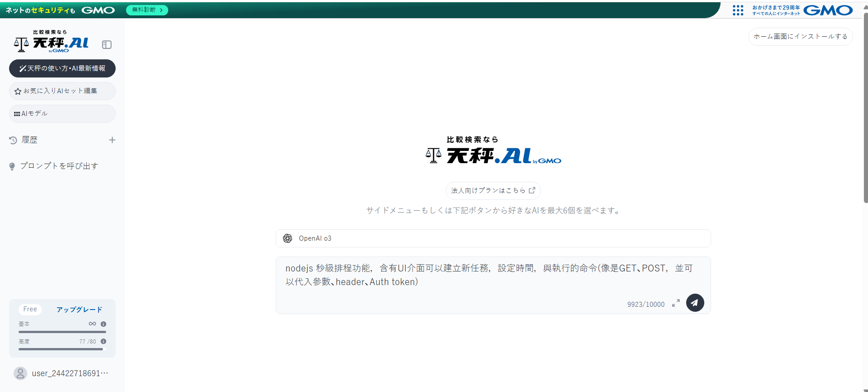The width and height of the screenshot is (868, 392).
Task: Click the アップグレード link
Action: tap(79, 310)
